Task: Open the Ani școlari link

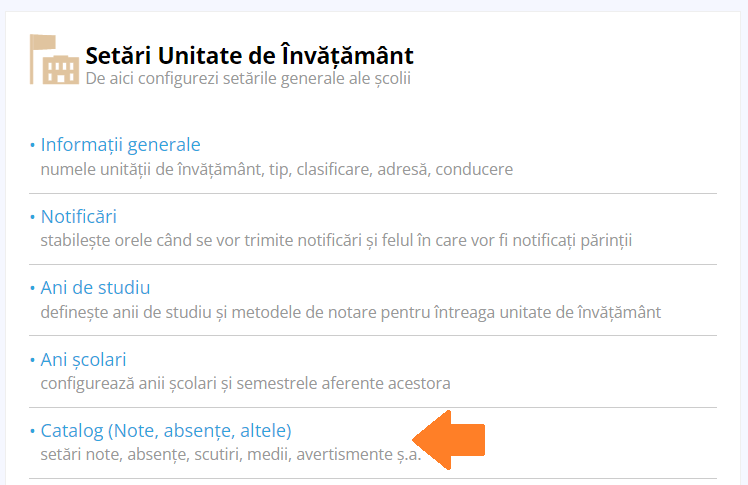Action: pyautogui.click(x=83, y=360)
